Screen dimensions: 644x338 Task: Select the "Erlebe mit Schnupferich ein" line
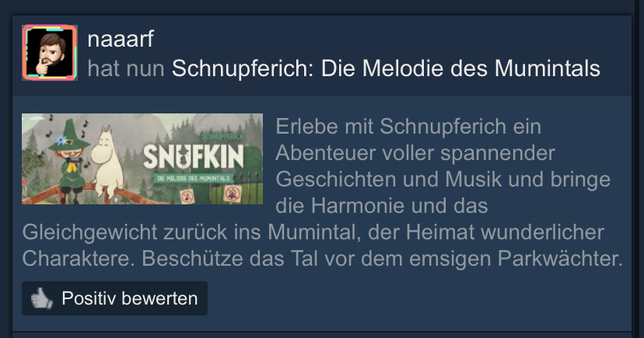coord(408,126)
